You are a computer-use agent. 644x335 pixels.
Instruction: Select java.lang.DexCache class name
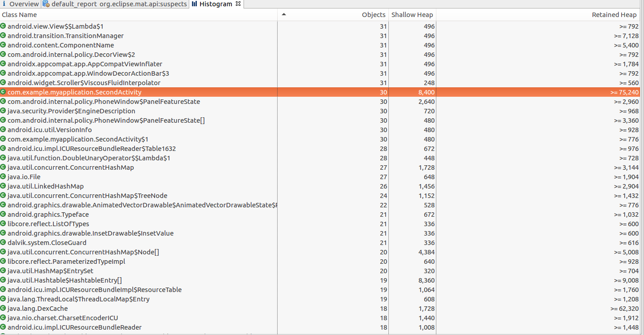[x=38, y=309]
